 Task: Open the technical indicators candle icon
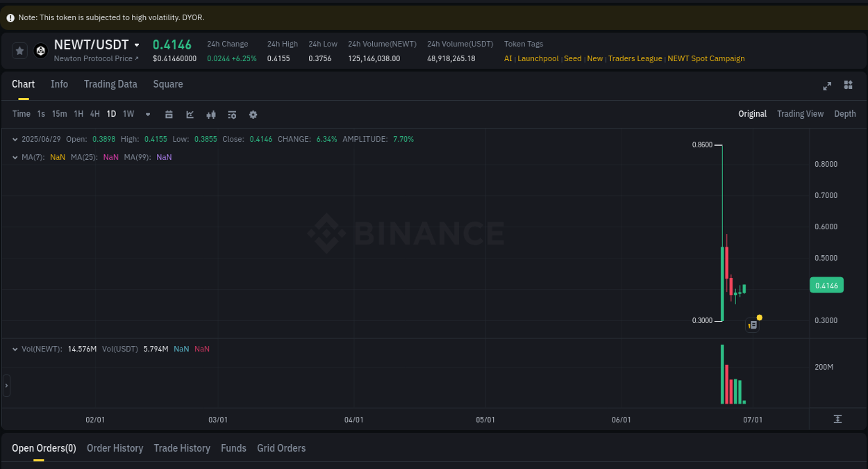tap(211, 114)
